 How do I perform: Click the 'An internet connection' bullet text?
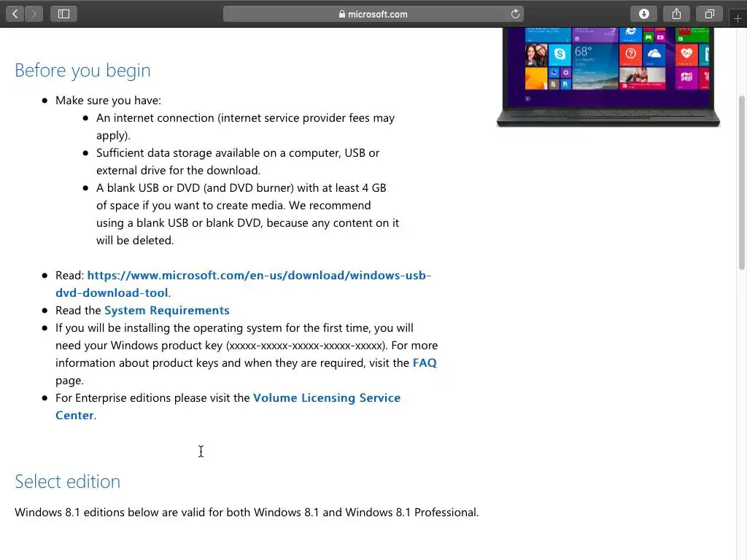click(245, 127)
